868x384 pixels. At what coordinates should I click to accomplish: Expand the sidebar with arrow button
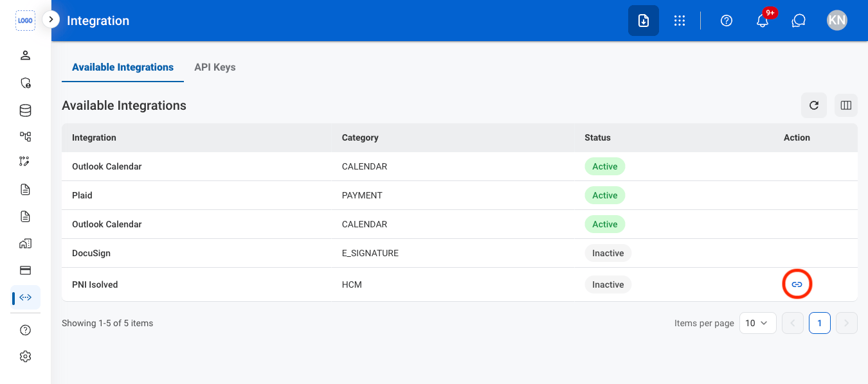point(51,20)
